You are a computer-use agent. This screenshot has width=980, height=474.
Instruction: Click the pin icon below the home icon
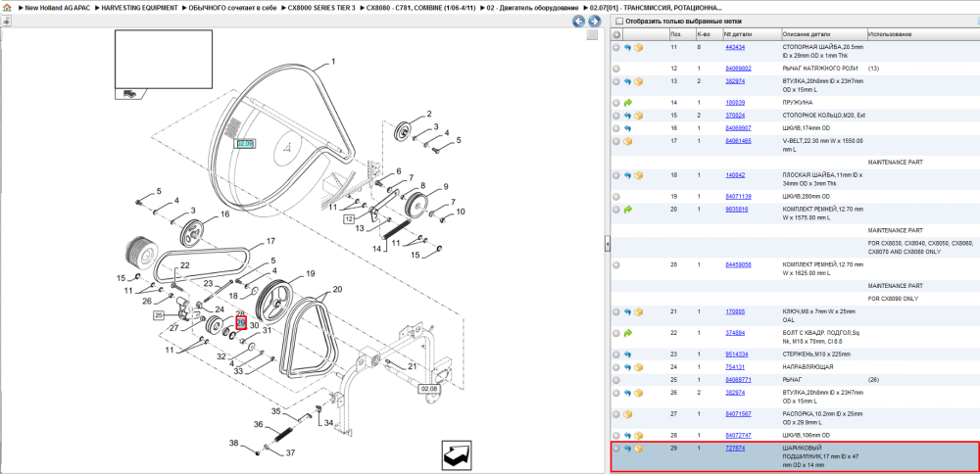pyautogui.click(x=6, y=21)
